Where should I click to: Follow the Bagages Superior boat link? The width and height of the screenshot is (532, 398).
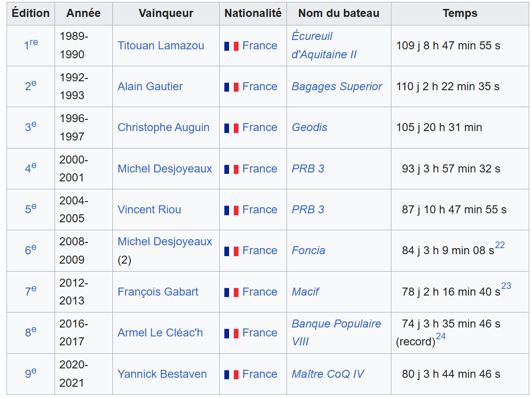[x=337, y=86]
